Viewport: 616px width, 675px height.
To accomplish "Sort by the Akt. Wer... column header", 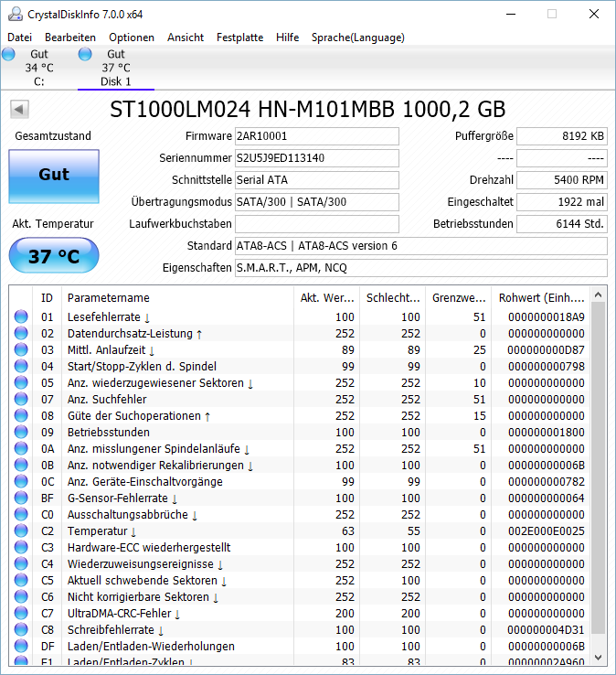I will (327, 298).
